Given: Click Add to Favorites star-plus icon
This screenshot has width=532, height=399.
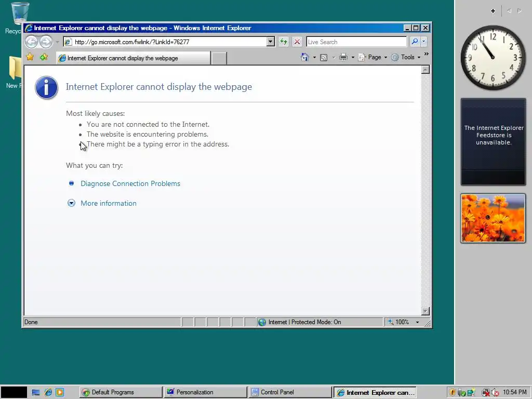Looking at the screenshot, I should click(x=44, y=57).
